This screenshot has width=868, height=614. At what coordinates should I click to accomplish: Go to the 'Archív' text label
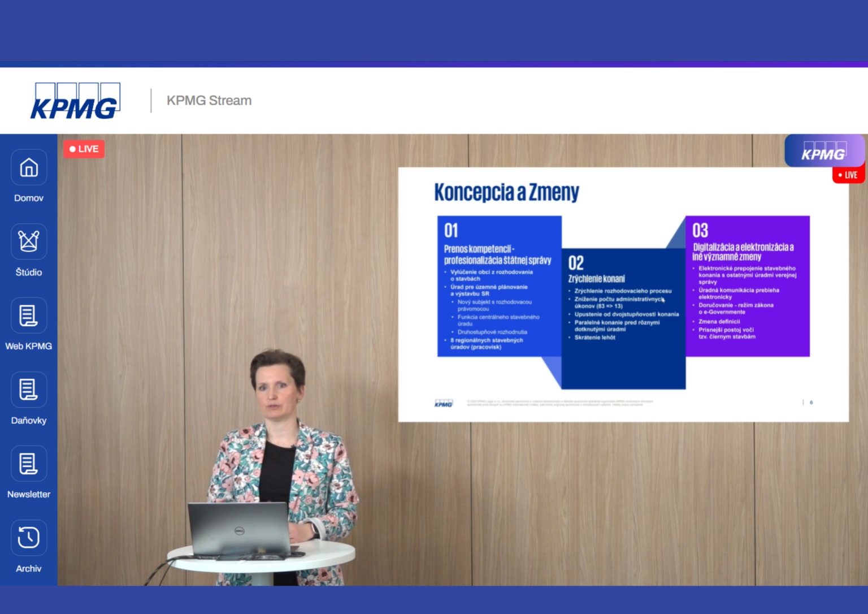tap(29, 568)
